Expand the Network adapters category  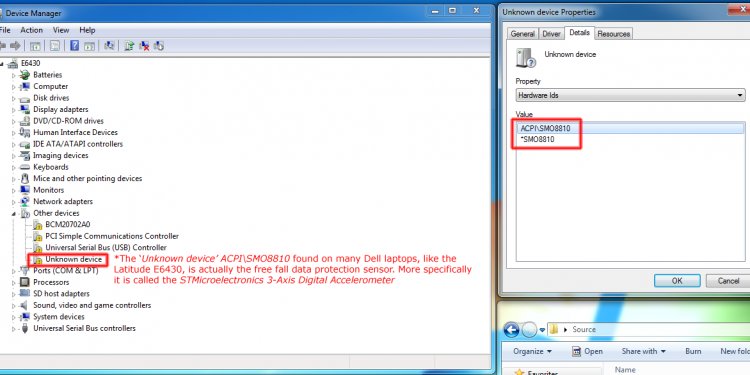click(x=14, y=202)
